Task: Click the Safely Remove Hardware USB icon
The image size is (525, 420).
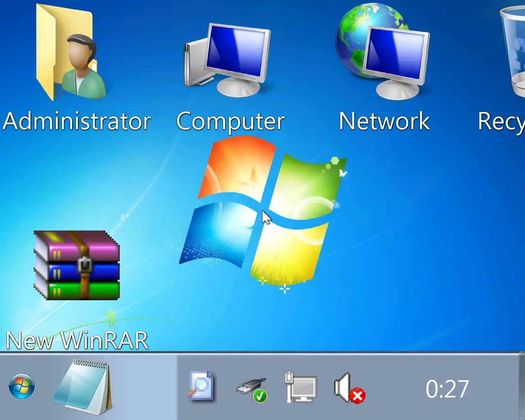Action: pos(252,389)
